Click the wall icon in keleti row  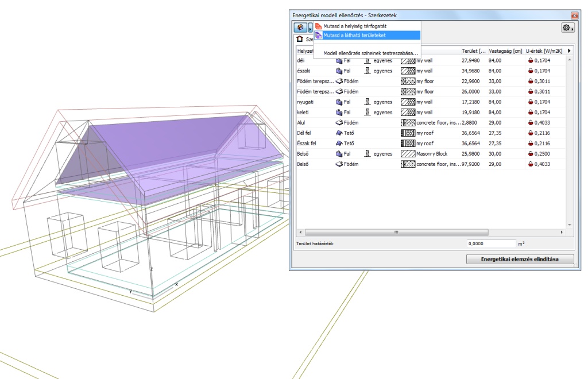[339, 112]
